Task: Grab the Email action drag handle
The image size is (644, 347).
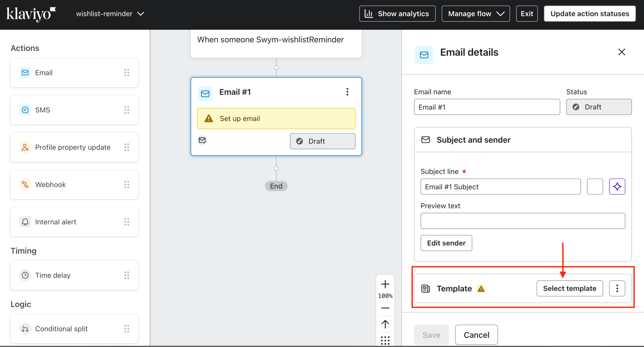Action: pyautogui.click(x=127, y=73)
